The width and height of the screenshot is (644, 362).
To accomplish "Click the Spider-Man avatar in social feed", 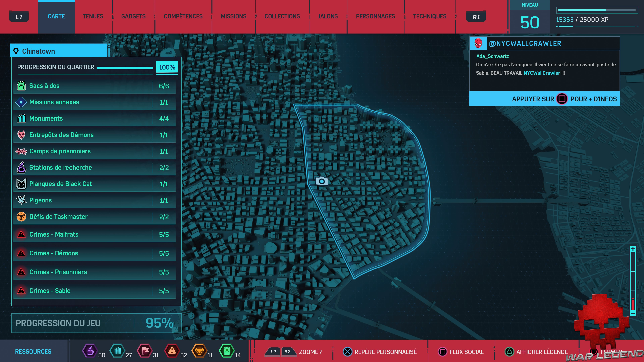I will [x=478, y=43].
